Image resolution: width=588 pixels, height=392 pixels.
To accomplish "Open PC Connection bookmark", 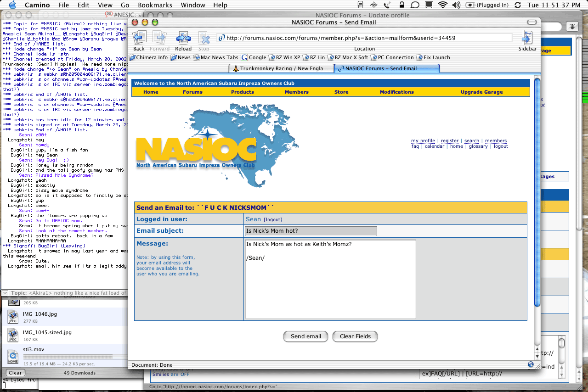I will coord(392,57).
